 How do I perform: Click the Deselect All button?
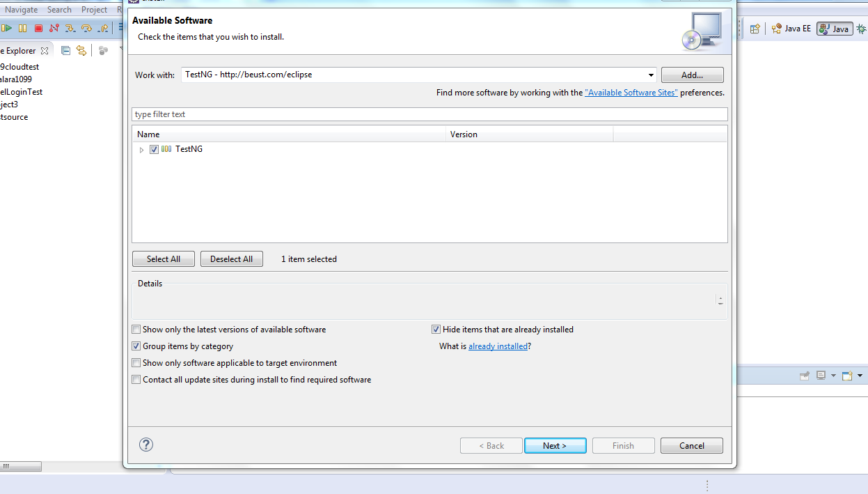pyautogui.click(x=232, y=259)
